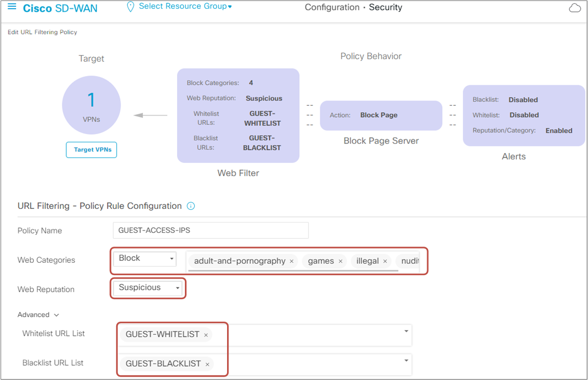This screenshot has width=588, height=380.
Task: Open the Web Reputation Suspicious dropdown
Action: point(178,288)
